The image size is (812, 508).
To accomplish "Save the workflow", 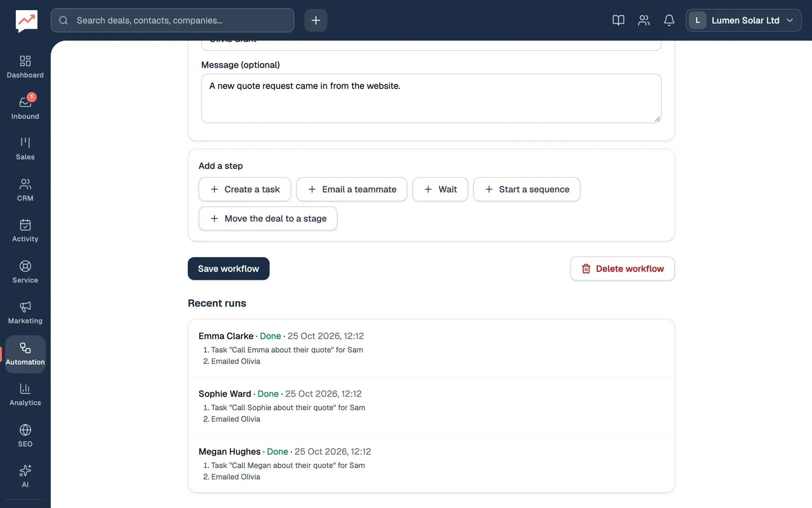I will click(228, 269).
